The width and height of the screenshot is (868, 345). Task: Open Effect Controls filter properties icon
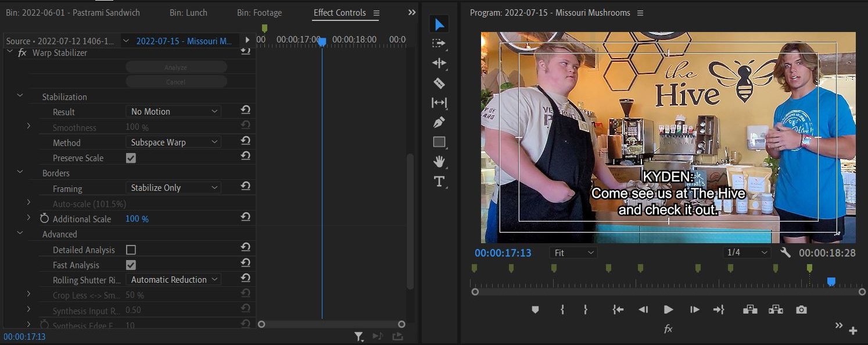(x=359, y=336)
